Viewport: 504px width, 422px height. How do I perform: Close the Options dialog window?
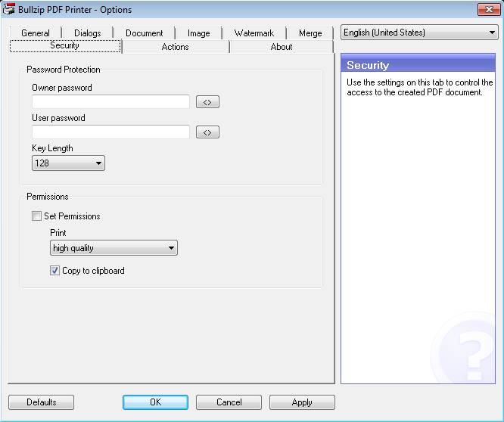(489, 9)
